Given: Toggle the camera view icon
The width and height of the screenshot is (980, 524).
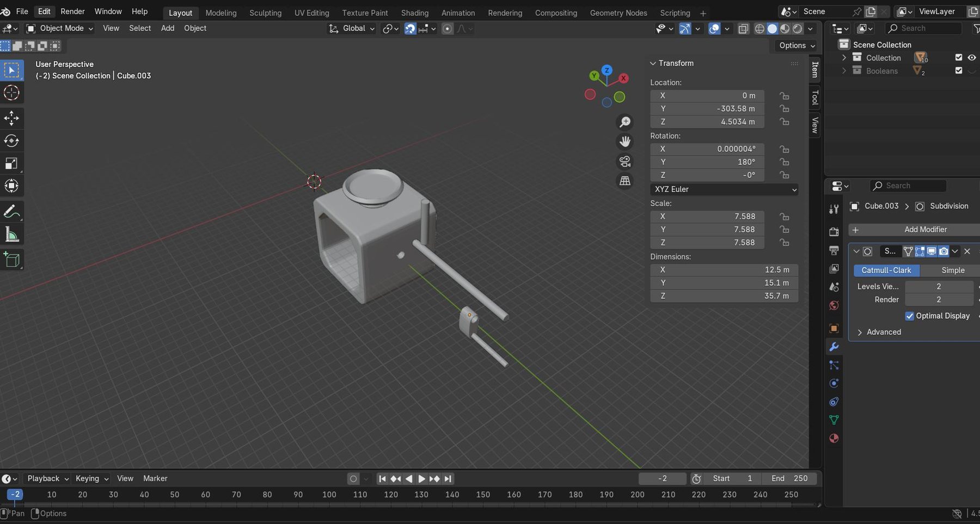Looking at the screenshot, I should tap(625, 161).
